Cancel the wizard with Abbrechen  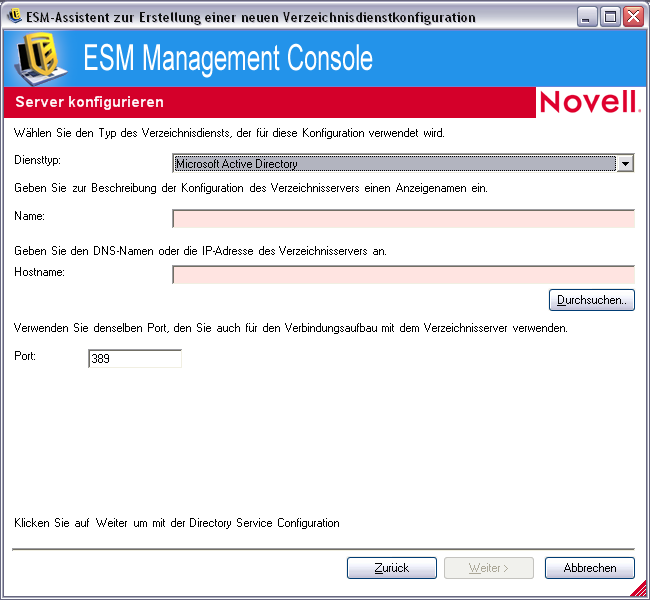589,568
